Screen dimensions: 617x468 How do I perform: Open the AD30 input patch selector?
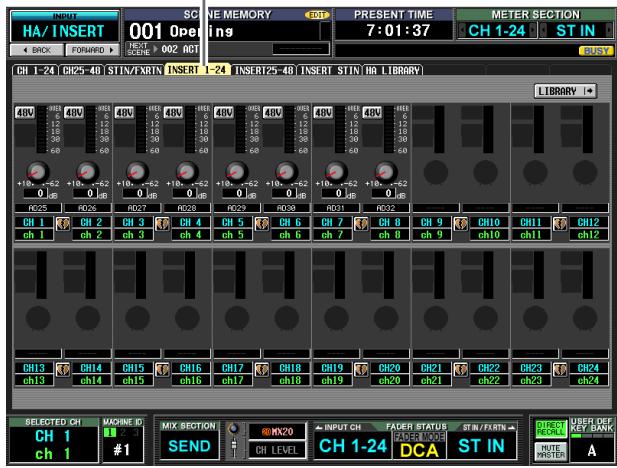[286, 208]
